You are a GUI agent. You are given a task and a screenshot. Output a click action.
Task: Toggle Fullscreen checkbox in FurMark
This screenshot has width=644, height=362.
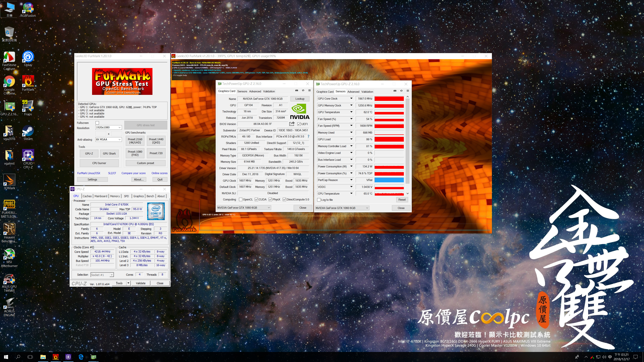point(97,123)
